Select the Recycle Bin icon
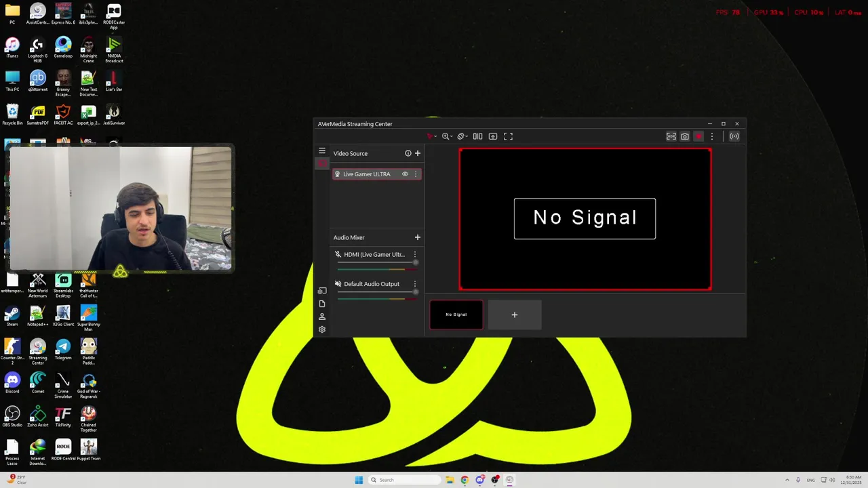868x488 pixels. tap(12, 114)
